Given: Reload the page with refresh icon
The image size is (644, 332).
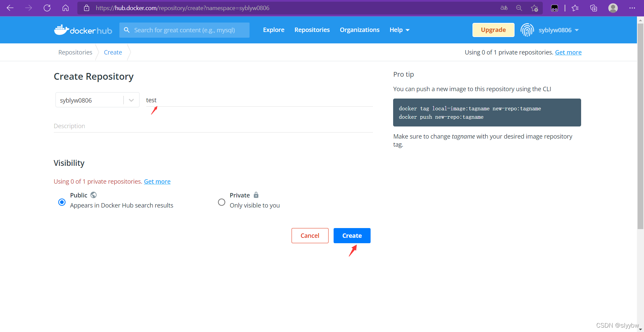Looking at the screenshot, I should 47,8.
